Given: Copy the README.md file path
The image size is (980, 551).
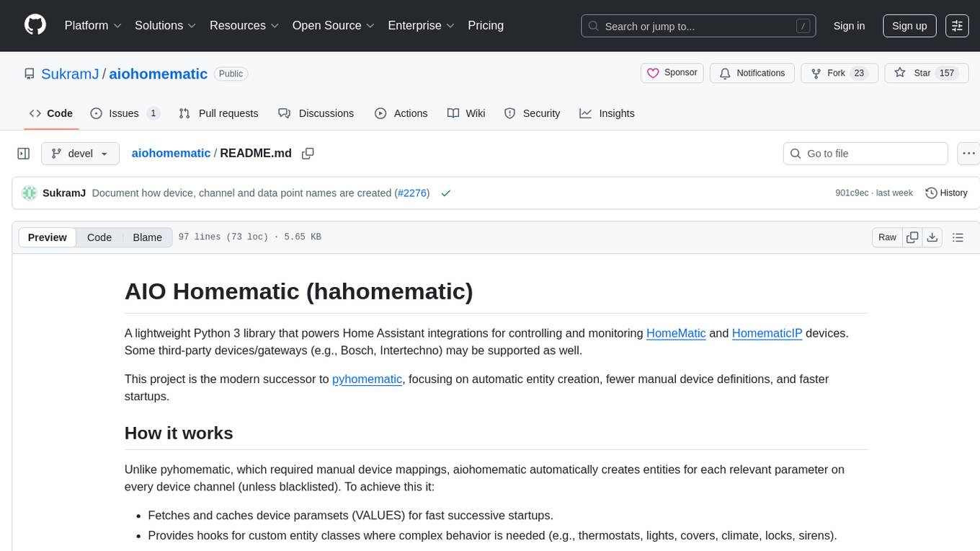Looking at the screenshot, I should pyautogui.click(x=308, y=154).
